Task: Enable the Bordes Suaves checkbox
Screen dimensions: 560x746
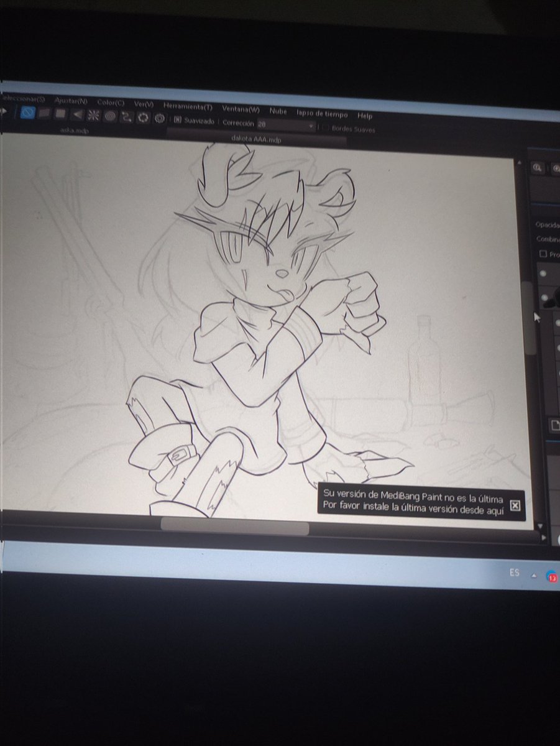Action: (326, 127)
